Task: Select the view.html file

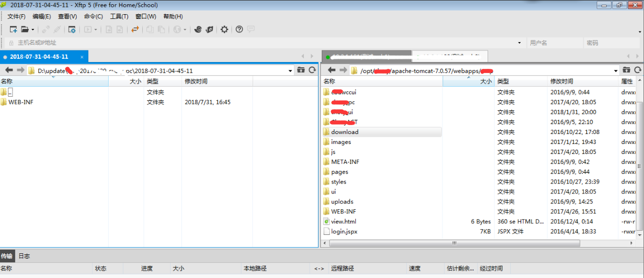Action: coord(344,222)
